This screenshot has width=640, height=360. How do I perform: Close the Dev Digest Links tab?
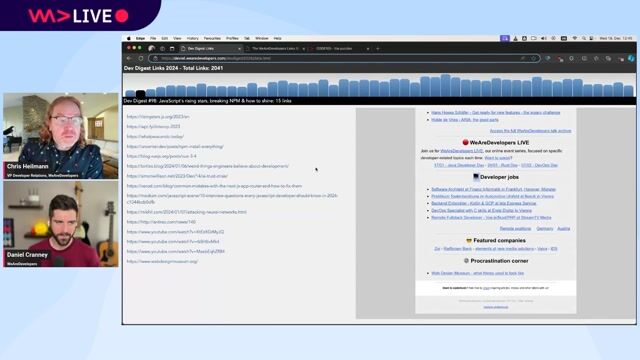239,49
